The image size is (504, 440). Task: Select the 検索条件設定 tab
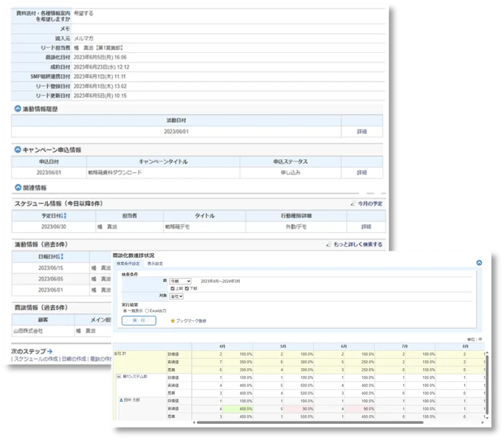coord(128,264)
